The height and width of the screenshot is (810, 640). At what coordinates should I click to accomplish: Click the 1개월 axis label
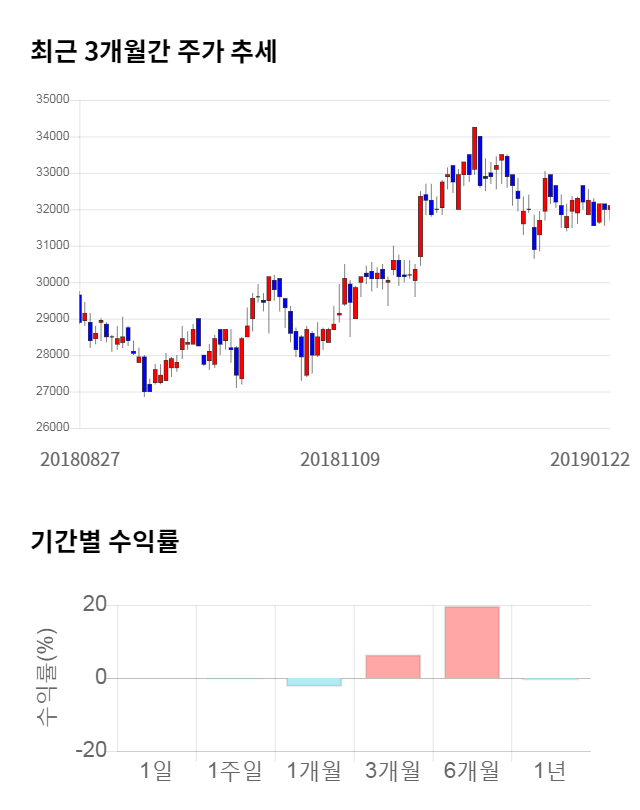[x=314, y=771]
